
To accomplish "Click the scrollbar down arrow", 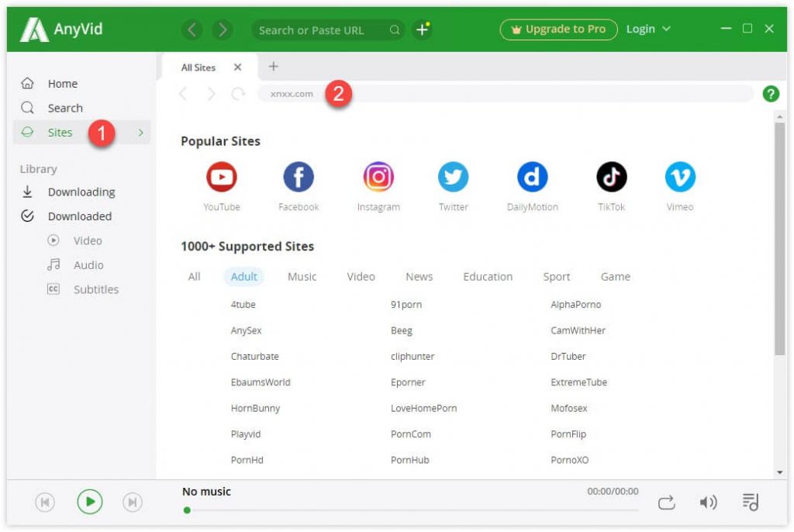I will (x=779, y=472).
